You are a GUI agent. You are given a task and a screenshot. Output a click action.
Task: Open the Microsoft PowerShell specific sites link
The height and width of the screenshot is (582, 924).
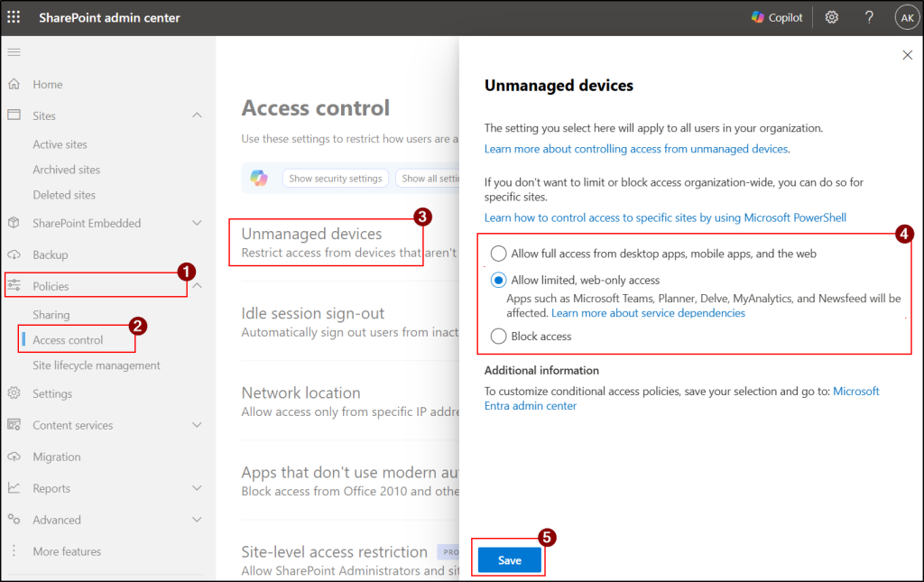[665, 217]
